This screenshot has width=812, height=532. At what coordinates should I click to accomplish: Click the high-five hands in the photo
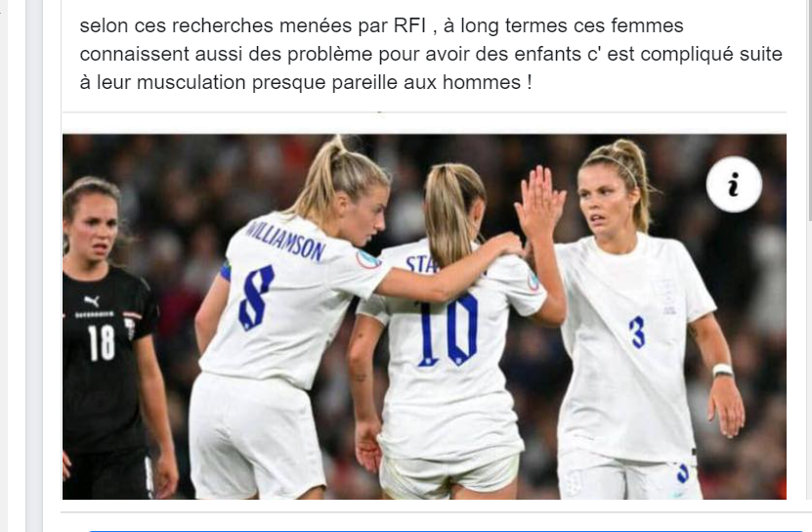tap(538, 204)
